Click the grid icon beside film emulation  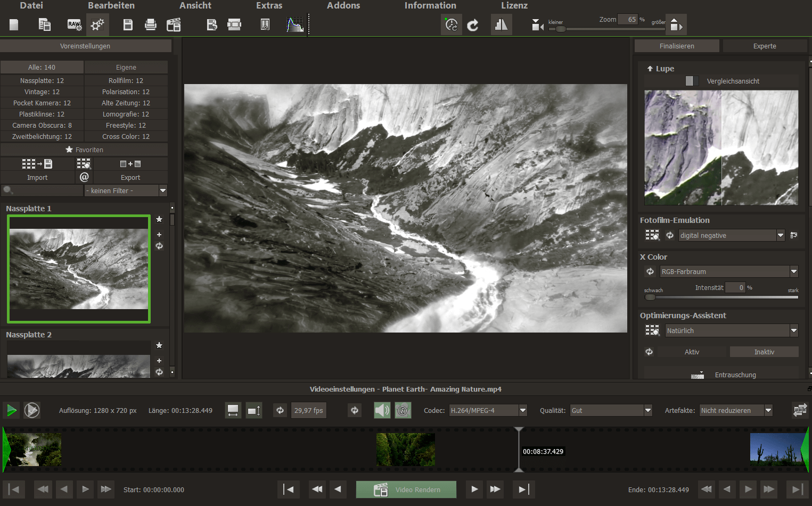(652, 235)
